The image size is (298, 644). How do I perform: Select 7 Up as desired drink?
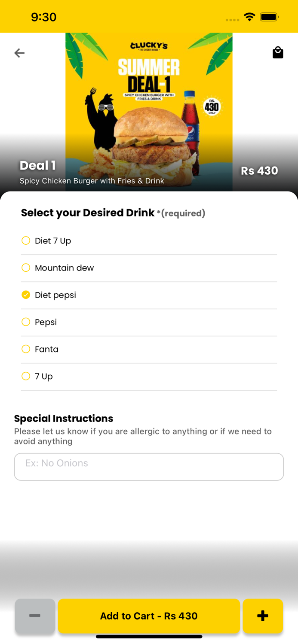tap(26, 376)
